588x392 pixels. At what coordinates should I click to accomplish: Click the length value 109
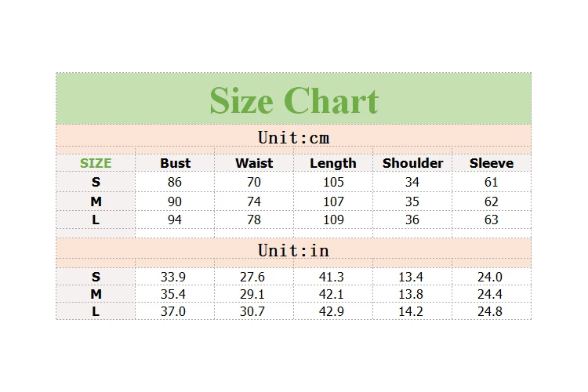click(333, 220)
